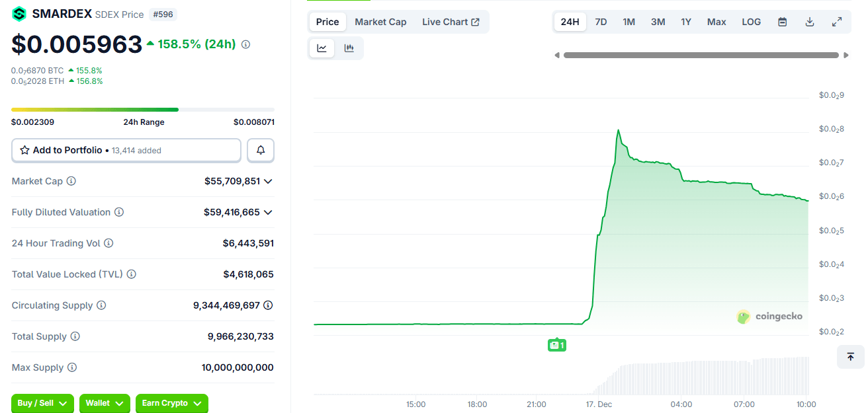Expand the Fully Diluted Valuation chevron
868x413 pixels.
268,212
